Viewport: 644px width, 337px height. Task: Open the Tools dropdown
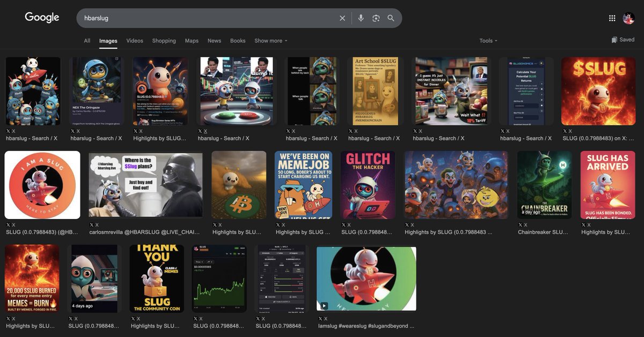pyautogui.click(x=488, y=41)
